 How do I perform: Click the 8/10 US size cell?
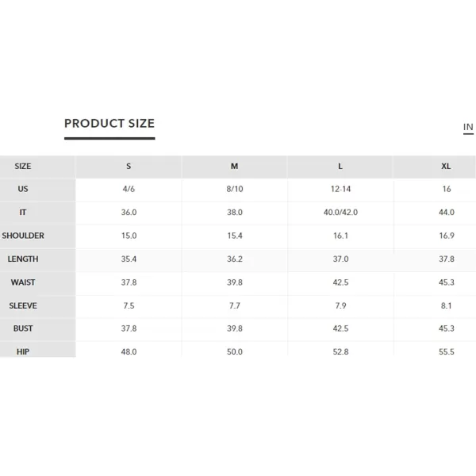point(235,189)
